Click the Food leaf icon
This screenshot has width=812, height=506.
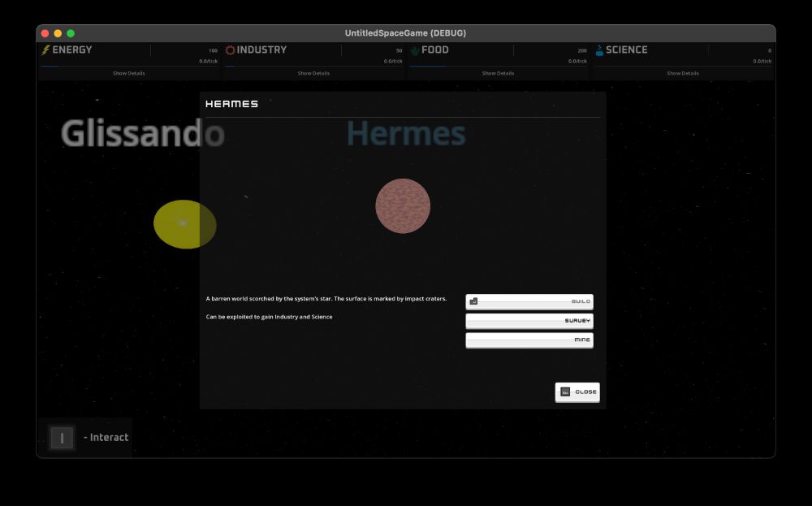pyautogui.click(x=415, y=50)
